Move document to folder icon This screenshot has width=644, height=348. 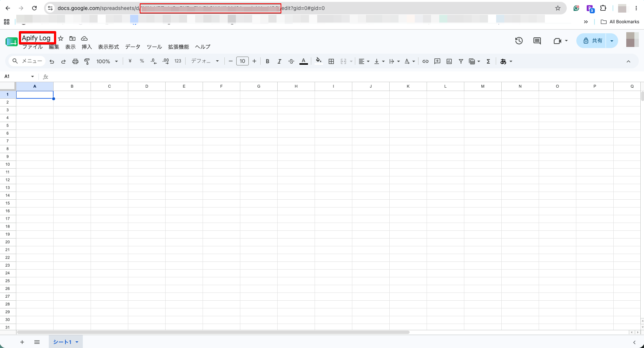tap(72, 38)
